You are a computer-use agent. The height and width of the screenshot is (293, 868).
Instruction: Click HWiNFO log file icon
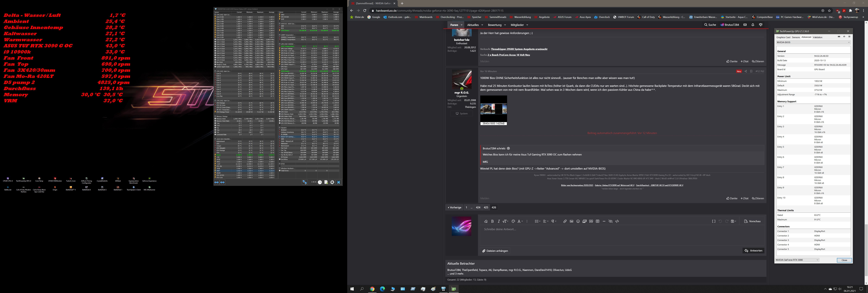[326, 182]
